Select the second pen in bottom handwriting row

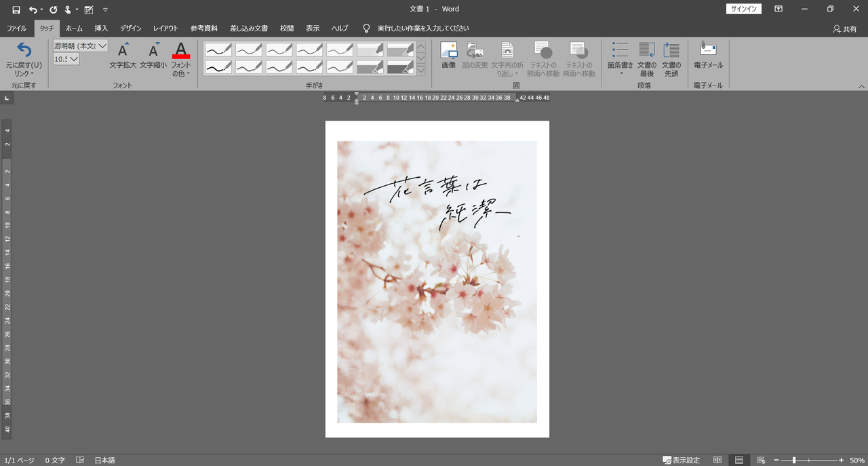[249, 66]
